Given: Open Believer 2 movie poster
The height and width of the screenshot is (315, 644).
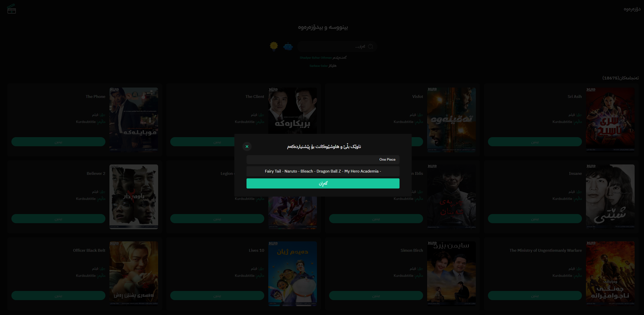Looking at the screenshot, I should point(134,197).
